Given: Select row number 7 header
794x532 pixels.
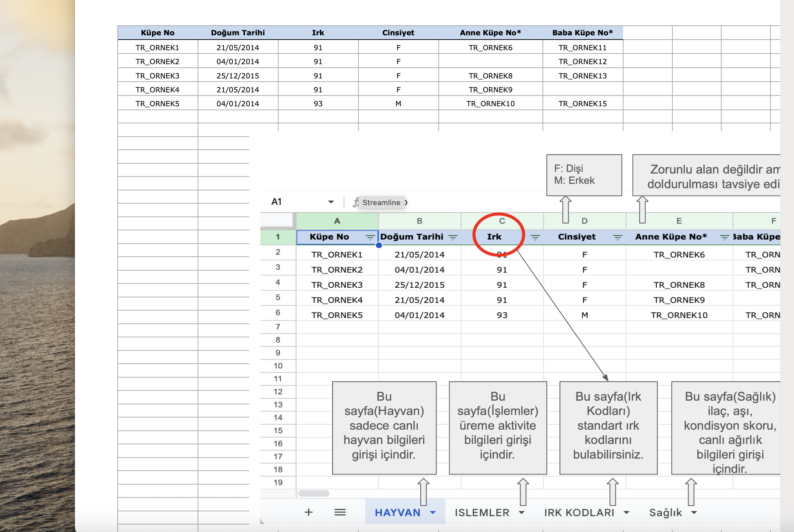Looking at the screenshot, I should (x=278, y=327).
